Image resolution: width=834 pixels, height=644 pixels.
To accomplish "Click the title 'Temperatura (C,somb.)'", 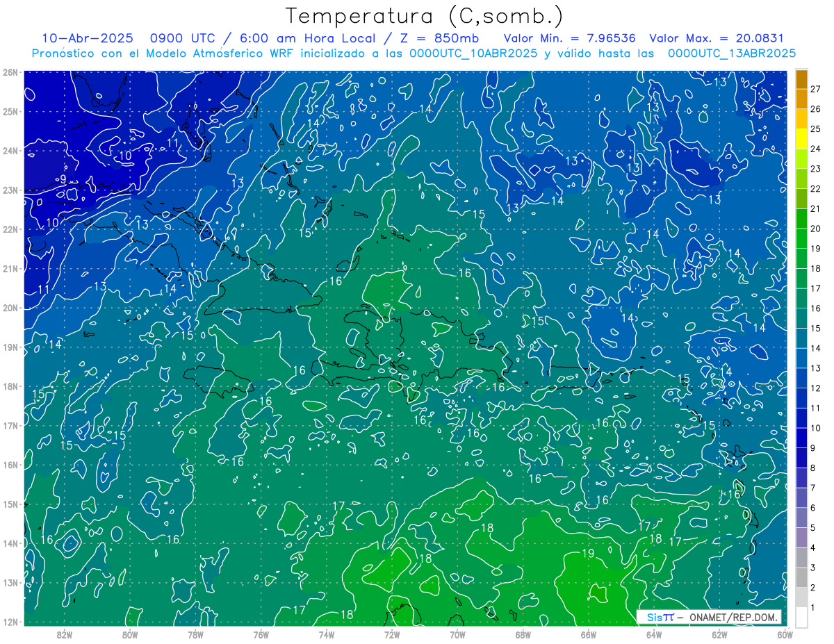I will pos(425,17).
